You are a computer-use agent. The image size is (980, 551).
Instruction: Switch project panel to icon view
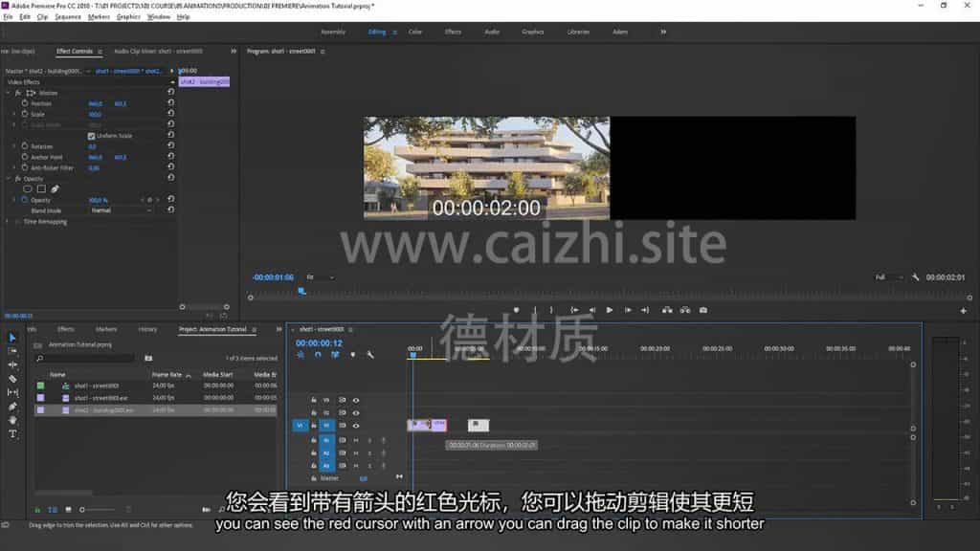click(68, 510)
